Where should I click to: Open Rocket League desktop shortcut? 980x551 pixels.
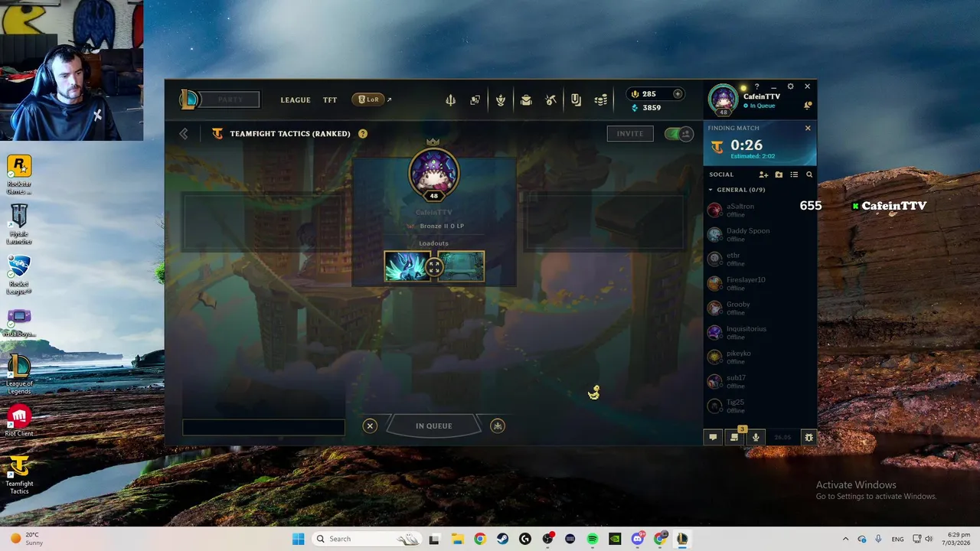tap(19, 275)
